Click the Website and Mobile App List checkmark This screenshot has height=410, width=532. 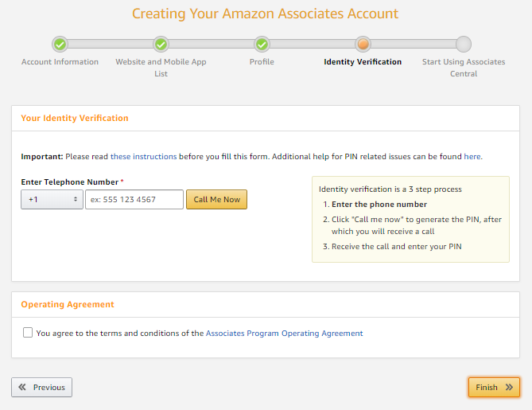pos(161,44)
